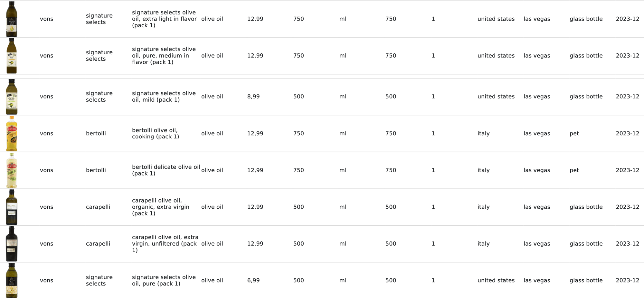Select 'bertolli delicate olive oil (pack 1)' text
644x298 pixels.
[166, 170]
